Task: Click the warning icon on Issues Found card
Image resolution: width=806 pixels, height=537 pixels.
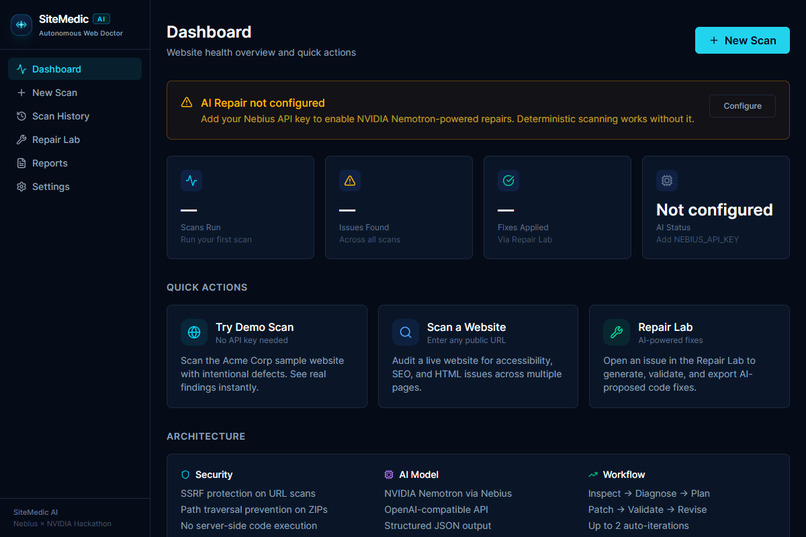Action: tap(350, 180)
